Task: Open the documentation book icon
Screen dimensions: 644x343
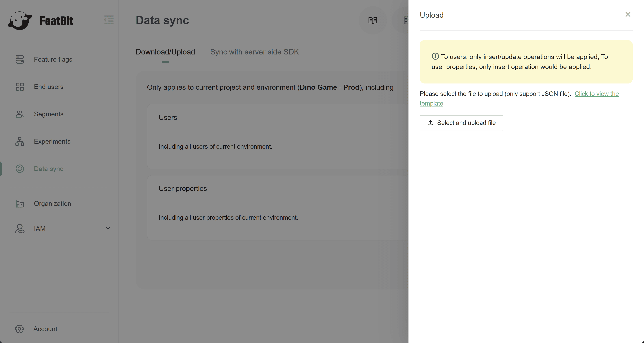Action: [x=372, y=20]
